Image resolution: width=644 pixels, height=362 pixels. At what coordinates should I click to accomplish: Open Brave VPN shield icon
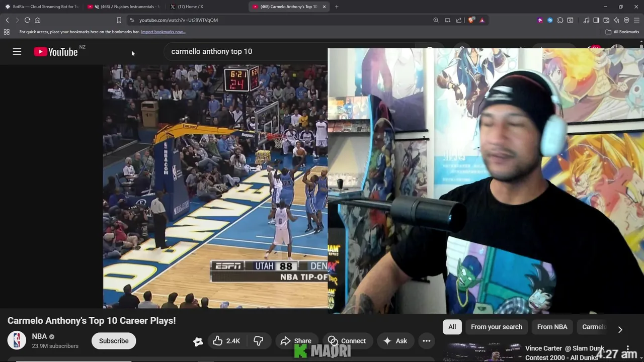point(626,20)
